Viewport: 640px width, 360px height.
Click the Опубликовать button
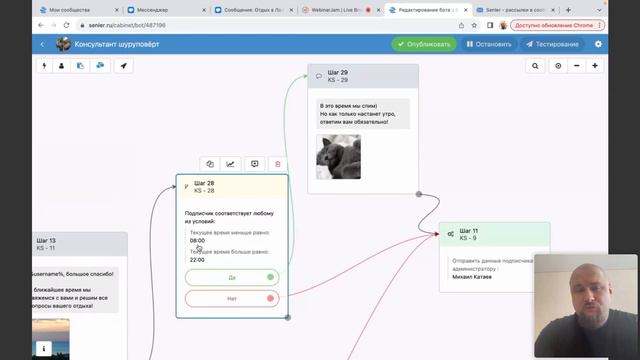click(x=424, y=44)
